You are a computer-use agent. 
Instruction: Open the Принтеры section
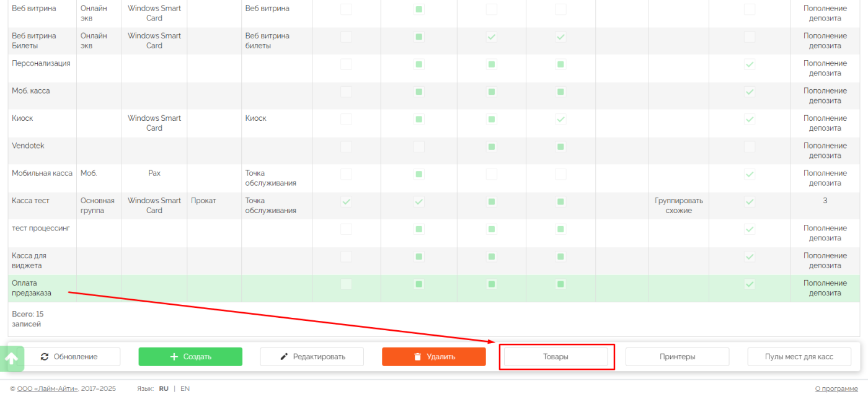point(677,357)
